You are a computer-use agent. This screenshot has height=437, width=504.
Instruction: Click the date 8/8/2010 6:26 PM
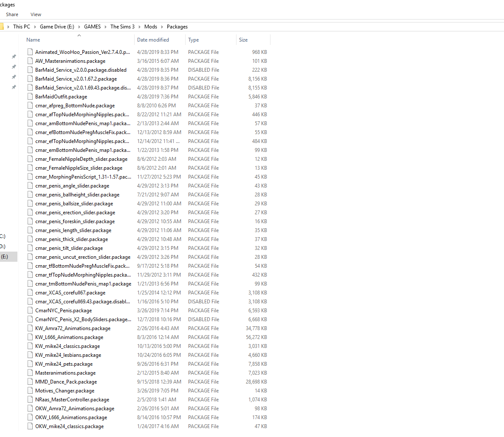pyautogui.click(x=156, y=105)
